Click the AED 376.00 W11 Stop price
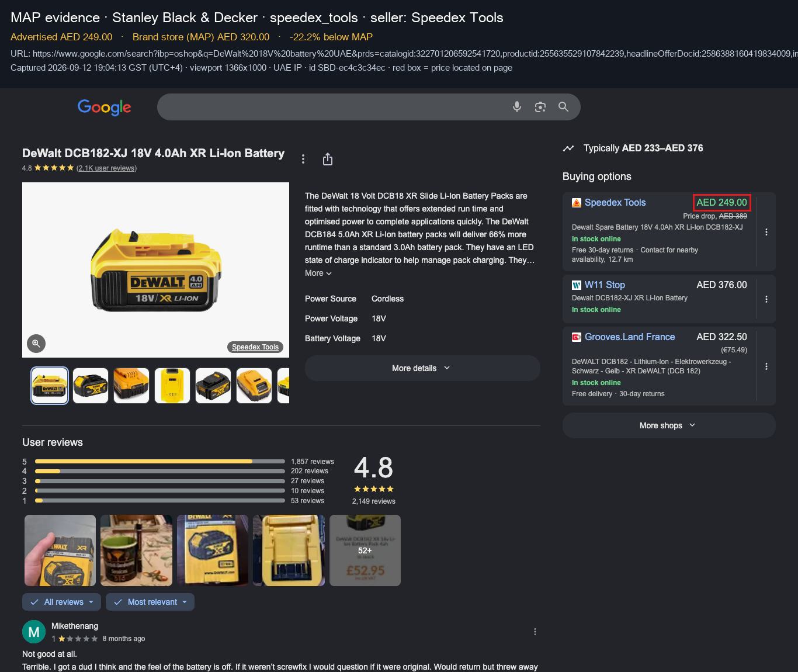798x672 pixels. (x=721, y=285)
